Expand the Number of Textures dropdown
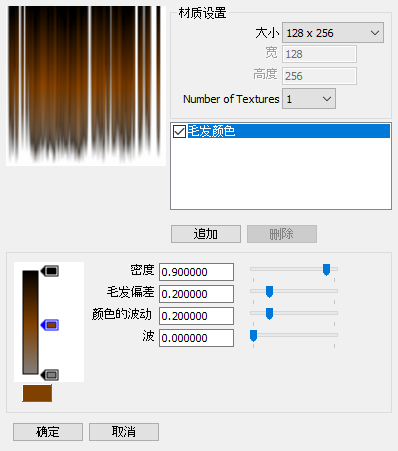Image resolution: width=398 pixels, height=451 pixels. 309,99
